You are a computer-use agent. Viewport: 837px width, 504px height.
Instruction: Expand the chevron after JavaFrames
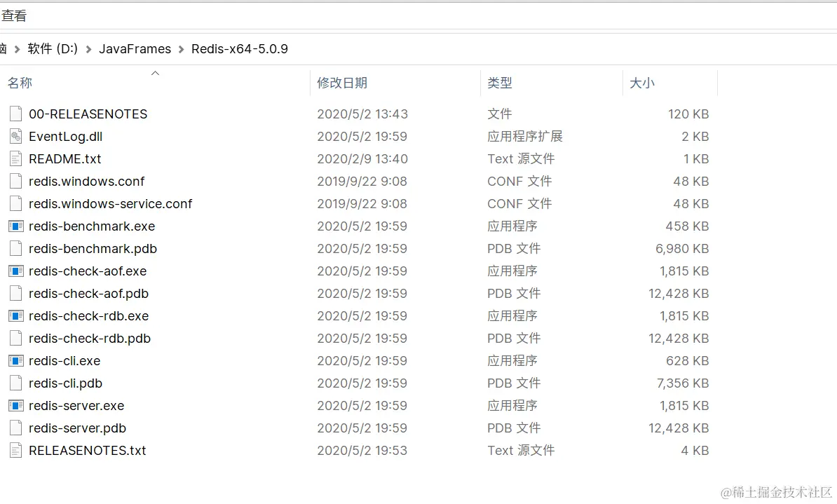pos(181,49)
